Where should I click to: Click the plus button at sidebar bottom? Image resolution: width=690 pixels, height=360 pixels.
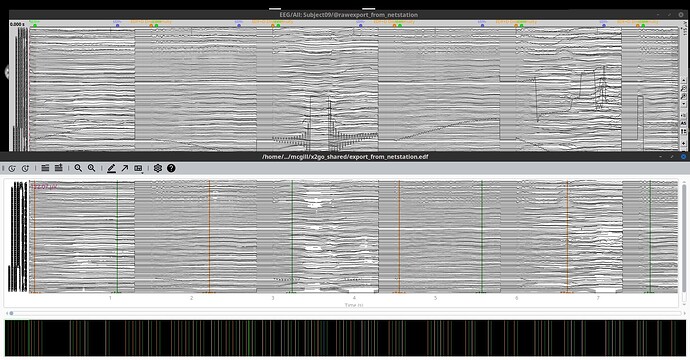[684, 143]
